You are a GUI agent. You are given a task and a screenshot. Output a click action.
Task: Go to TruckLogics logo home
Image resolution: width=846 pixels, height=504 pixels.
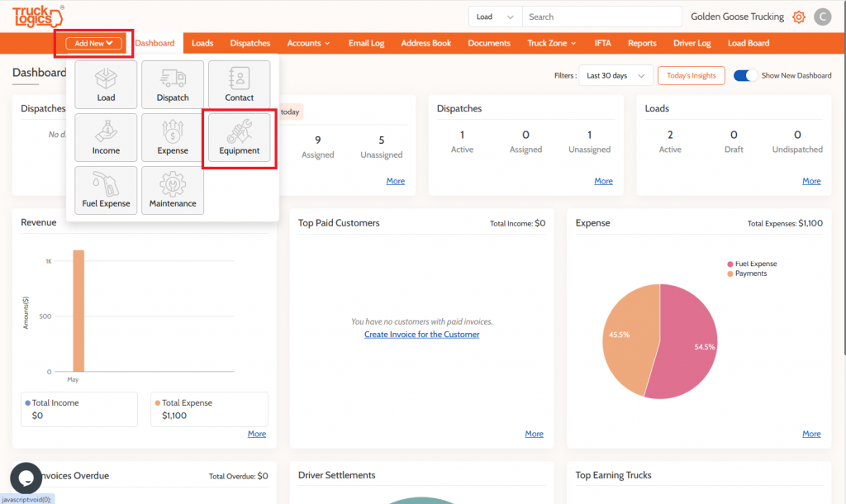pos(38,17)
